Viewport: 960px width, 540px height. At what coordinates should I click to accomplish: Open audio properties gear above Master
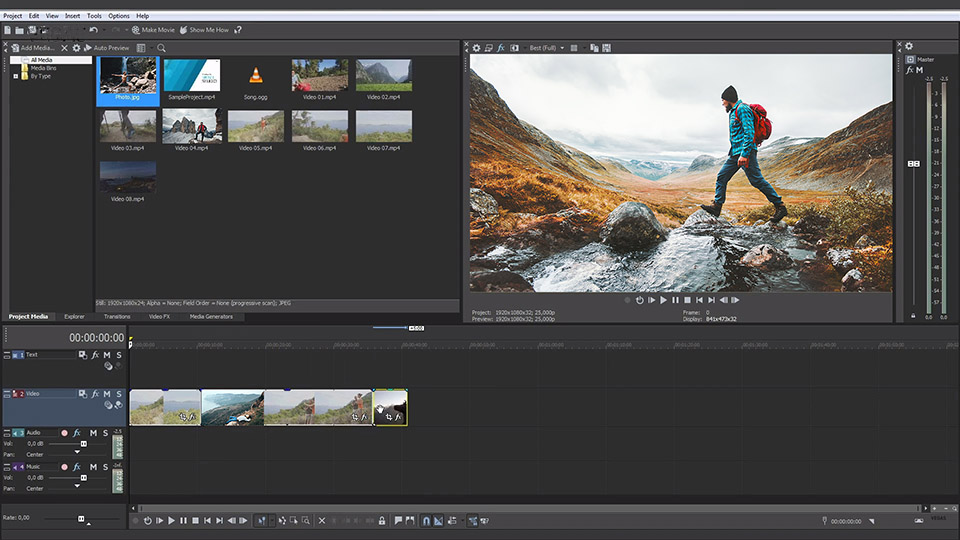[909, 46]
